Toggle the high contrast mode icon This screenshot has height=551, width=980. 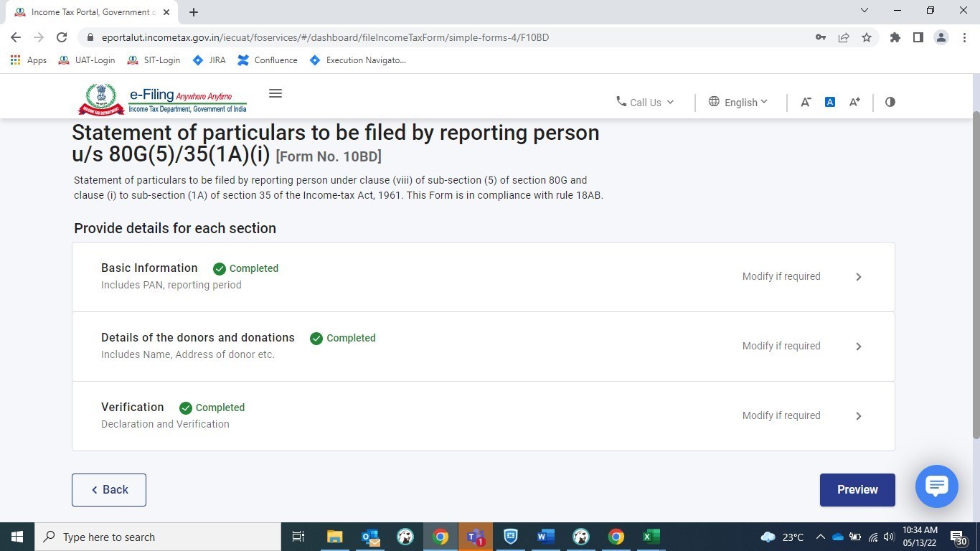[x=890, y=102]
